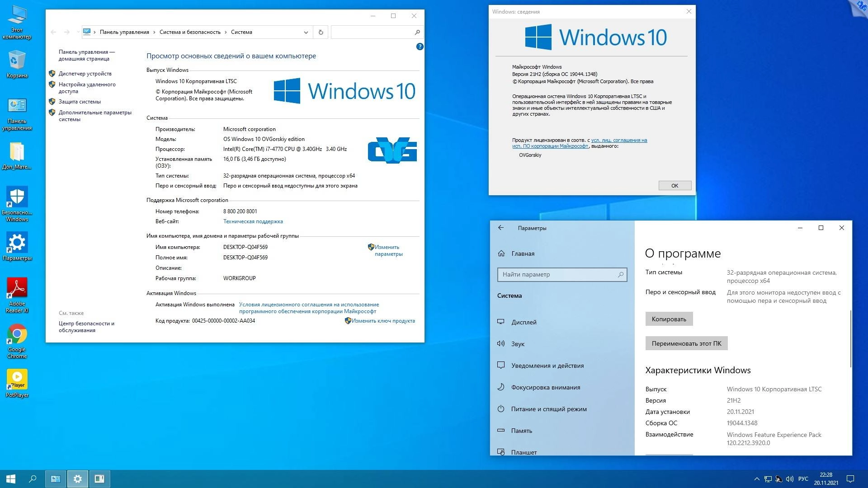
Task: Open Диспетчер устройств from the left panel
Action: [x=84, y=73]
